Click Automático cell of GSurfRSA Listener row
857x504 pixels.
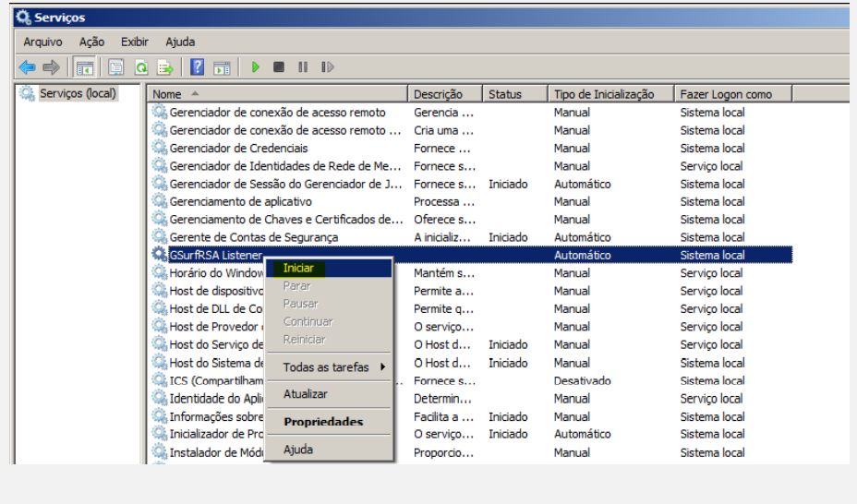[x=582, y=255]
